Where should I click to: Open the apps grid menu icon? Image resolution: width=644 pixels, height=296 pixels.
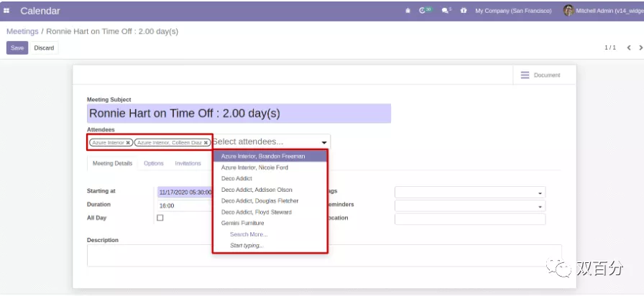pyautogui.click(x=6, y=11)
